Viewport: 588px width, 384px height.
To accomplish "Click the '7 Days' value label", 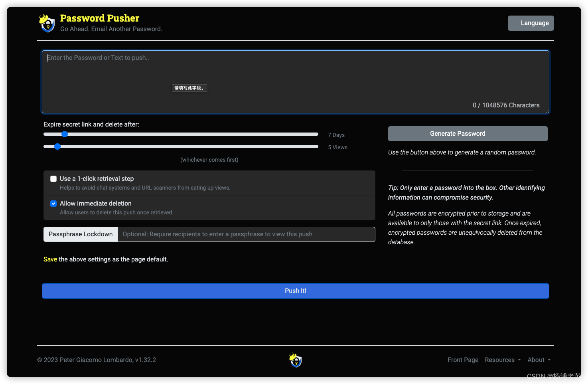I will [336, 135].
